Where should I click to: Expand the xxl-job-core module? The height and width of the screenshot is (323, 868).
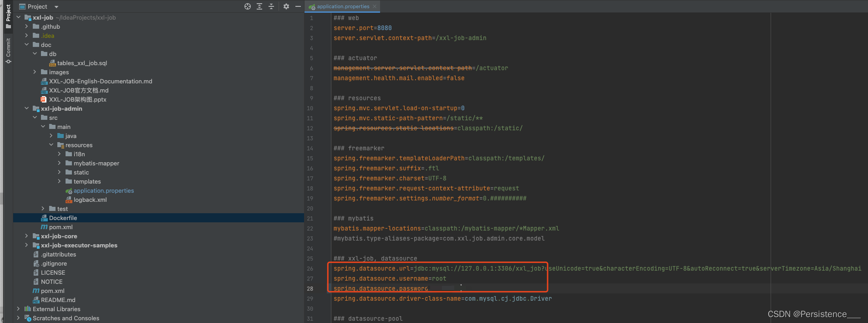click(x=27, y=236)
